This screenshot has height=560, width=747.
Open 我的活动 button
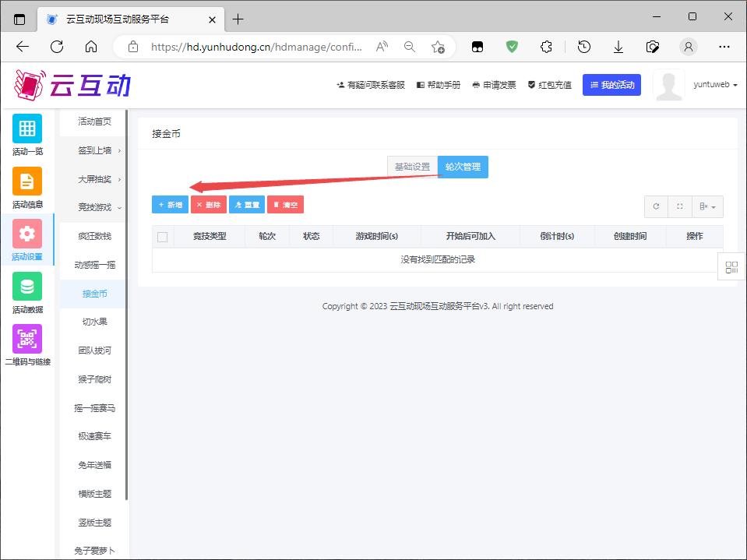click(611, 85)
